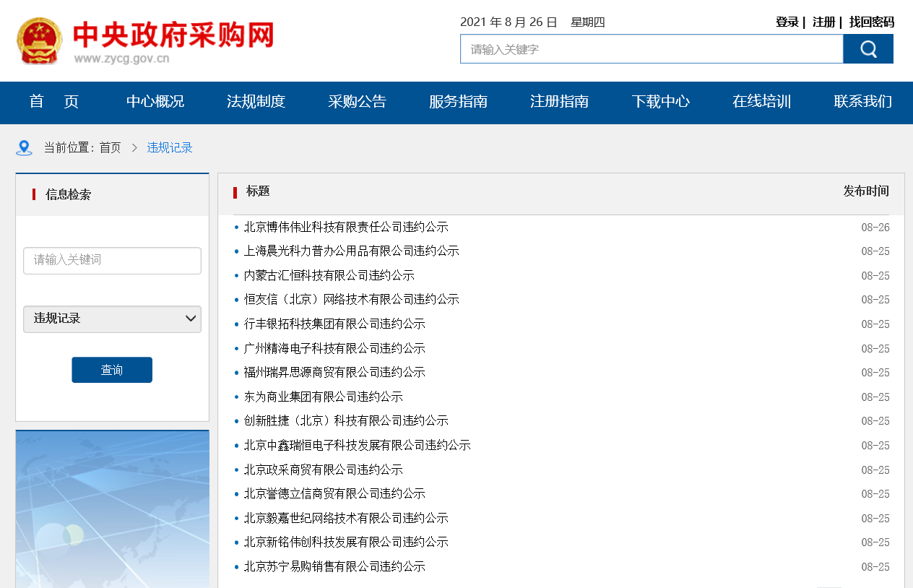This screenshot has width=913, height=588.
Task: Click the globe banner image in sidebar
Action: [x=112, y=509]
